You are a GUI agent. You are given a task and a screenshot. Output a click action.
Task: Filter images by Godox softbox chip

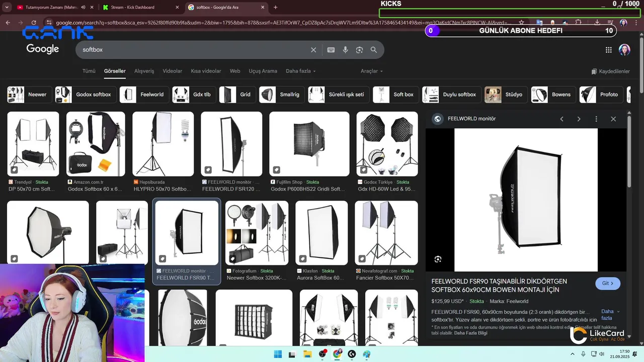pyautogui.click(x=86, y=95)
